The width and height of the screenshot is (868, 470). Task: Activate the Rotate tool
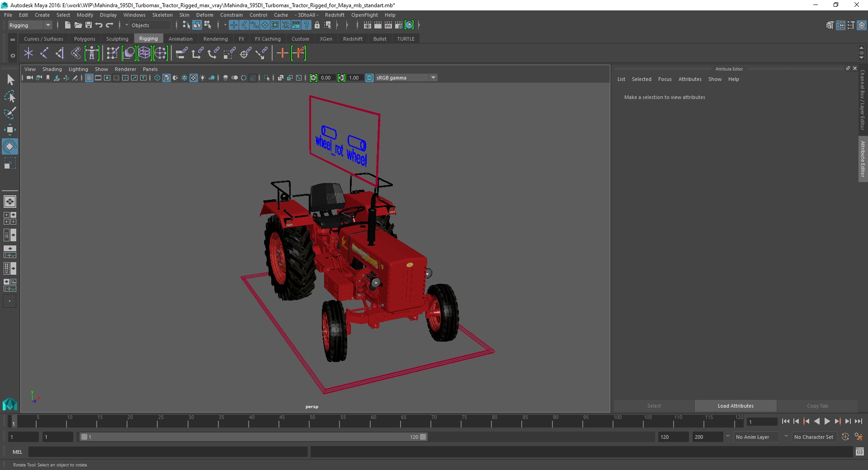[x=10, y=146]
